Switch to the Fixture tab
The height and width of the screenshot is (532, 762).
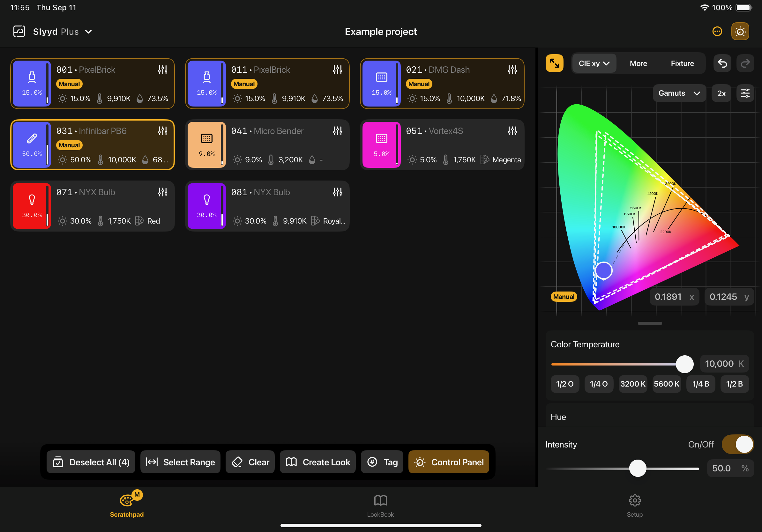(x=682, y=63)
